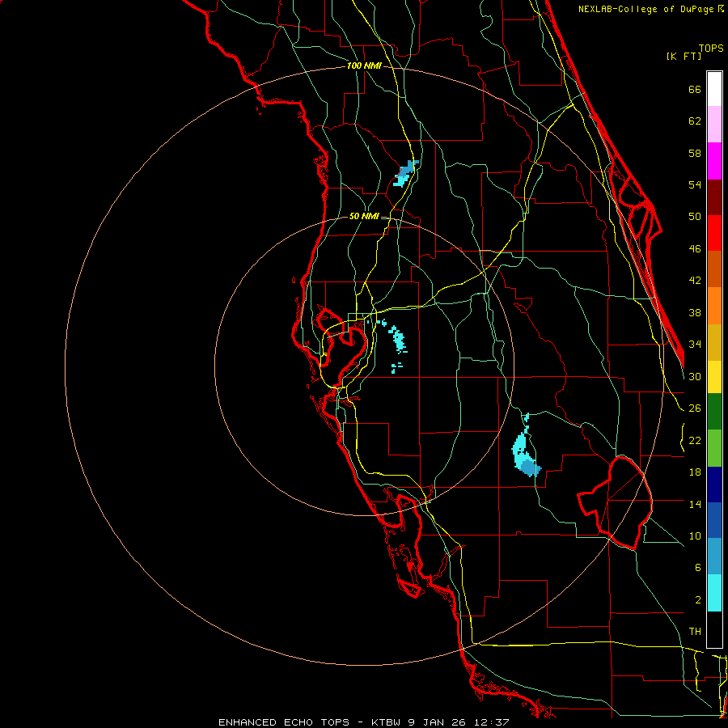Select the light green legend swatch
728x728 pixels.
pos(714,448)
